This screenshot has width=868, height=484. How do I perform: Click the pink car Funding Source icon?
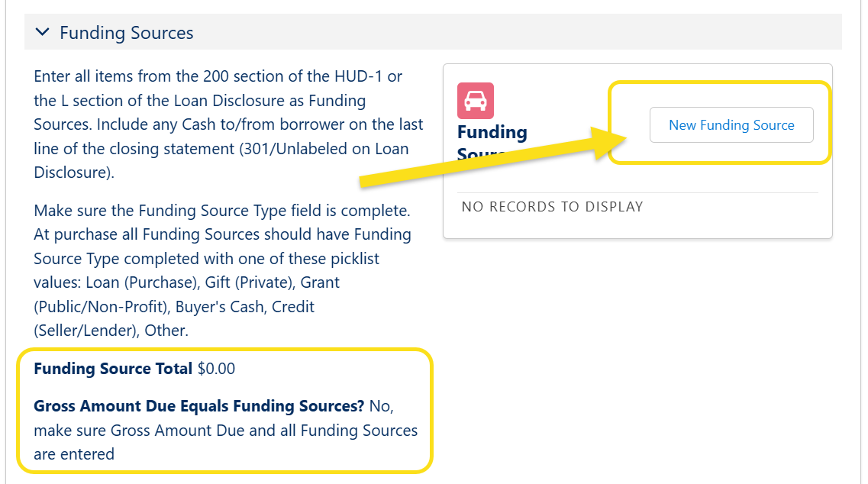[476, 101]
